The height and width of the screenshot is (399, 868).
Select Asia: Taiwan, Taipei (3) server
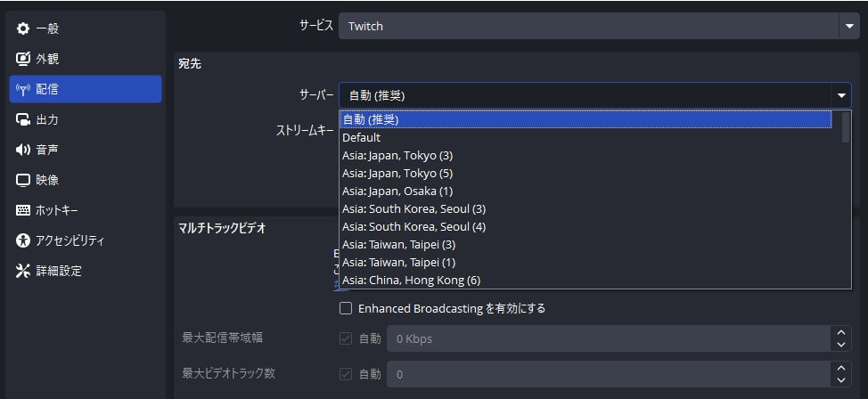(x=585, y=244)
